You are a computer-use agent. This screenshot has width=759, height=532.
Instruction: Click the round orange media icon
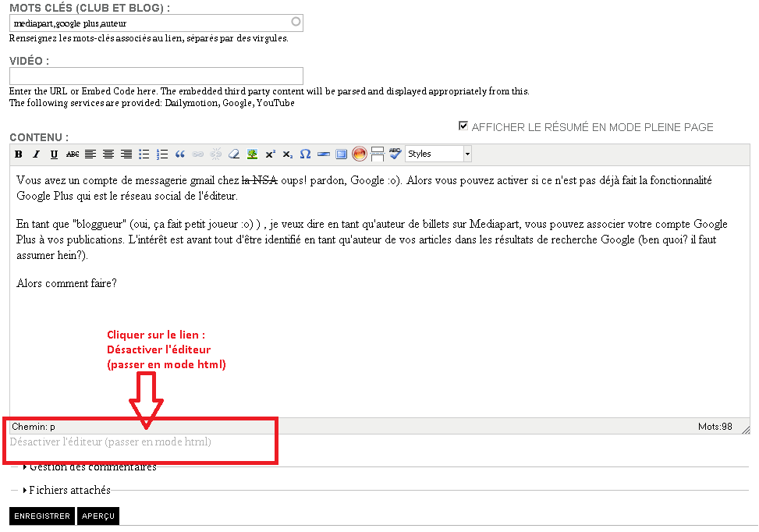click(359, 154)
